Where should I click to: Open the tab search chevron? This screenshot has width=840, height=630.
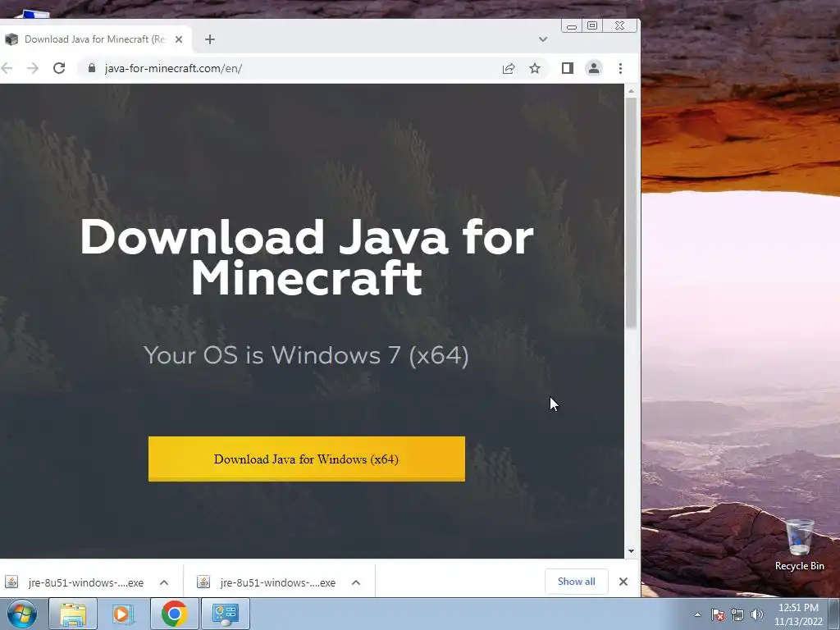coord(543,39)
